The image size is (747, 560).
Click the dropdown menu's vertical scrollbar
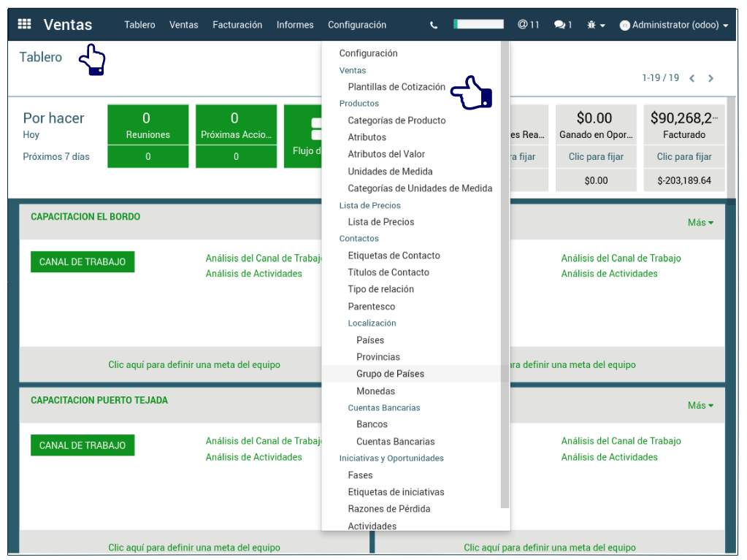505,277
